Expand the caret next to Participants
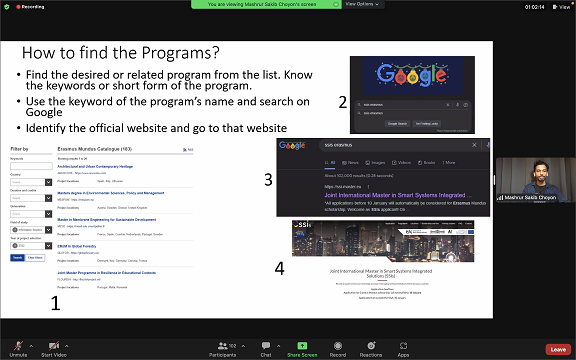Viewport: 576px width, 360px height. coord(243,346)
